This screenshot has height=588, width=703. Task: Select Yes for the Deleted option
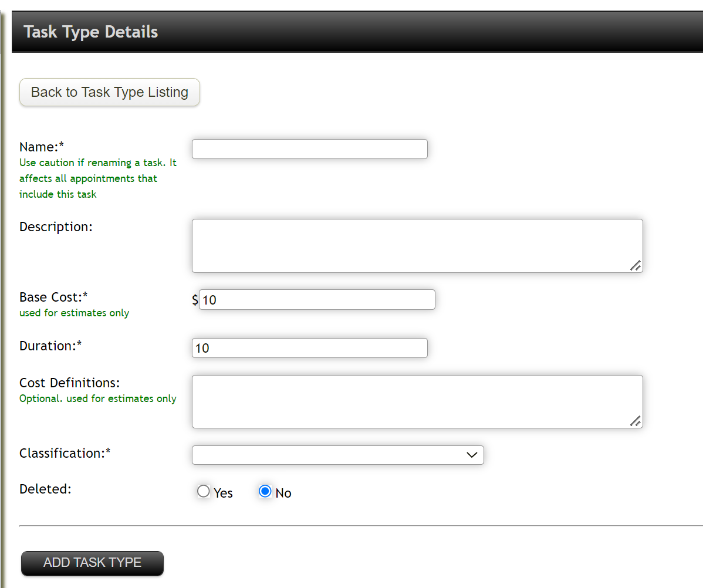pyautogui.click(x=204, y=491)
